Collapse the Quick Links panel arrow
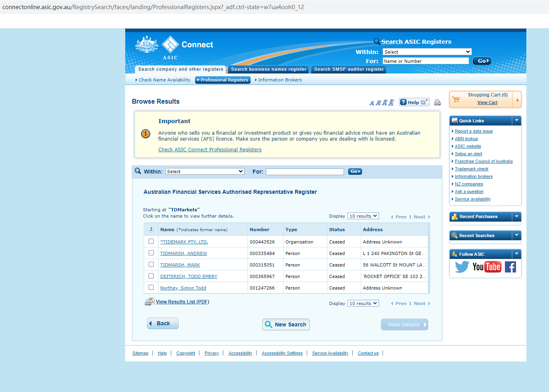The width and height of the screenshot is (549, 392). coord(516,121)
